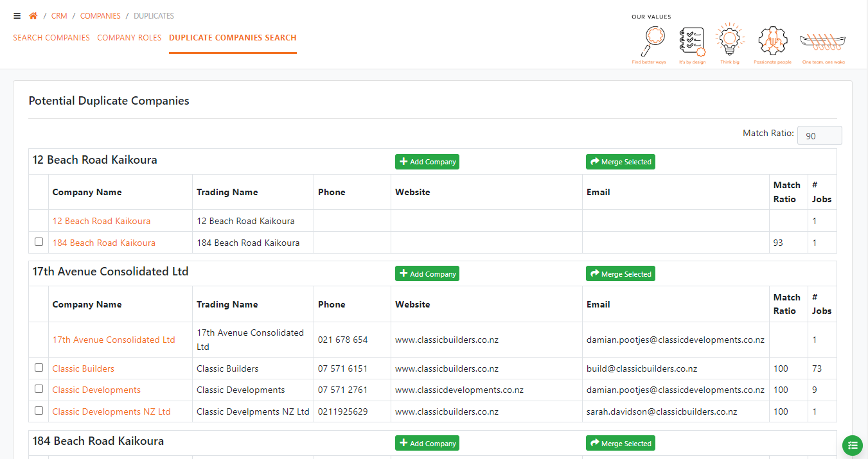Click the home icon in breadcrumb
The height and width of the screenshot is (459, 868).
click(x=33, y=16)
